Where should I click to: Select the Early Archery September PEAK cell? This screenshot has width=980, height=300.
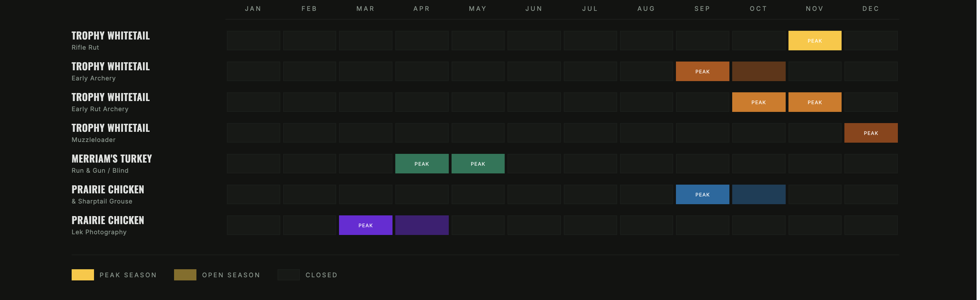[702, 71]
